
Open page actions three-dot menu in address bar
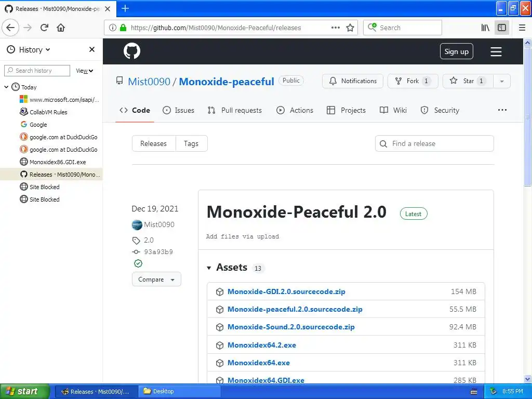335,28
